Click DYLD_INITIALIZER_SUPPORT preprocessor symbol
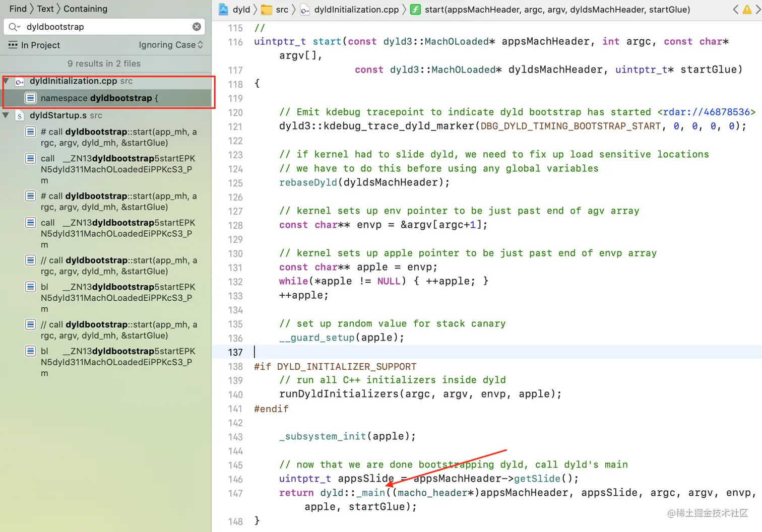Screen dimensions: 762x532 tap(347, 367)
